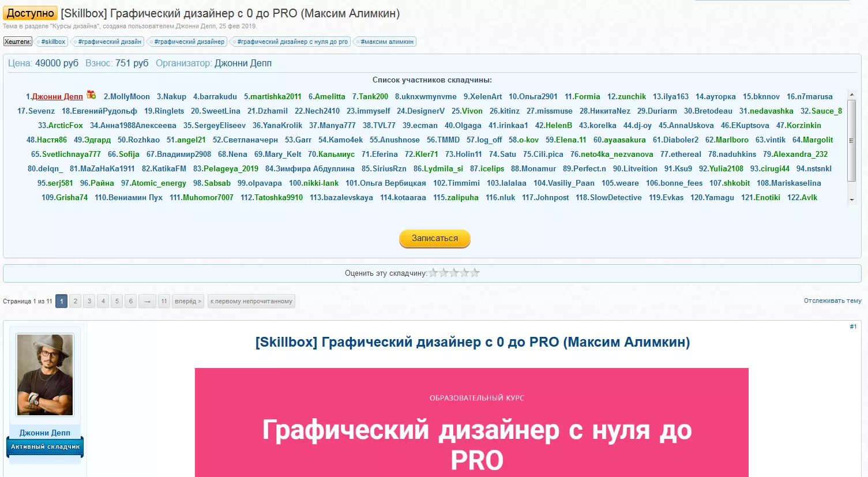This screenshot has height=477, width=868.
Task: Open participant martishka2011 profile
Action: [276, 96]
